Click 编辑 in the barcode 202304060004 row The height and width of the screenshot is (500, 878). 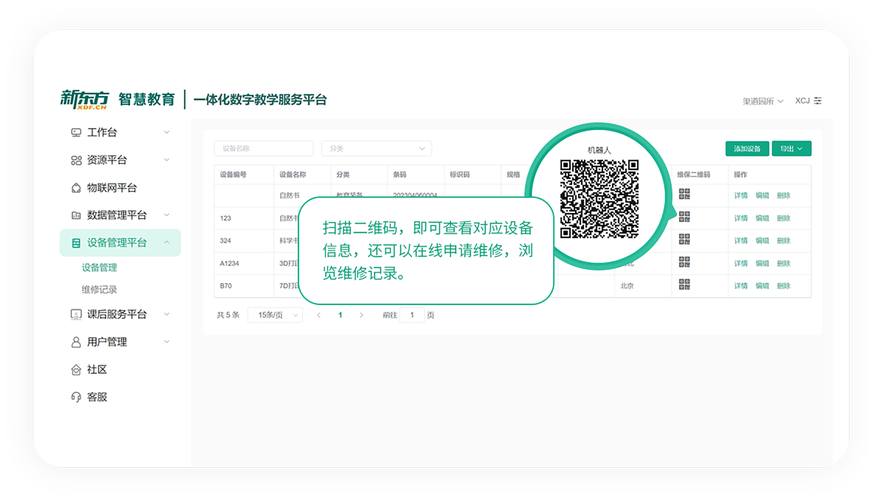[762, 195]
